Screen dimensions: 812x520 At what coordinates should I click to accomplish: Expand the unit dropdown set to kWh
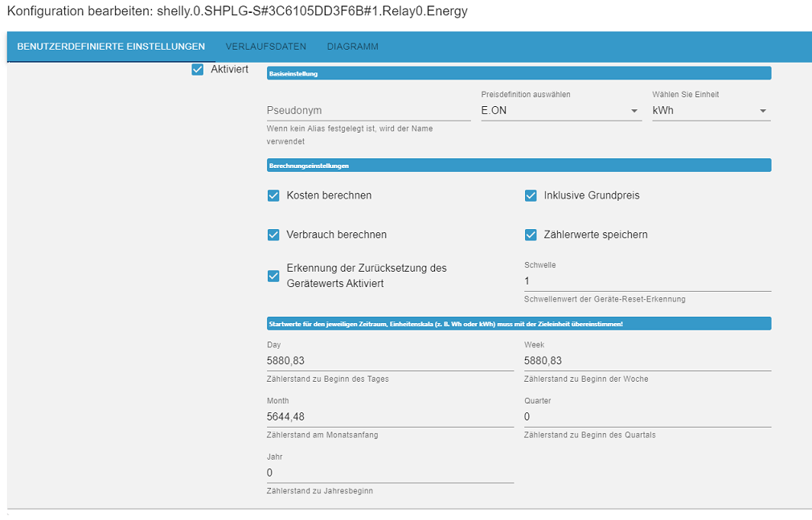(711, 111)
